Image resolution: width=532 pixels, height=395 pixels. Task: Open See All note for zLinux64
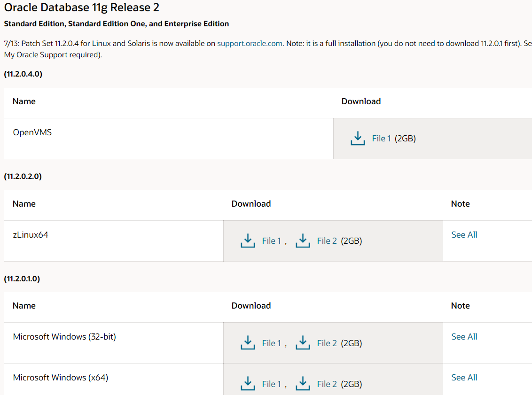(464, 235)
